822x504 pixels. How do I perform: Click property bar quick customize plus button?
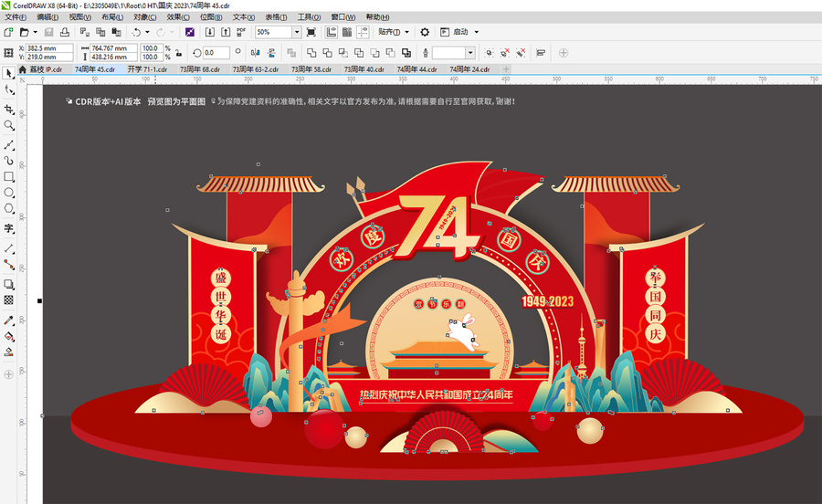564,52
